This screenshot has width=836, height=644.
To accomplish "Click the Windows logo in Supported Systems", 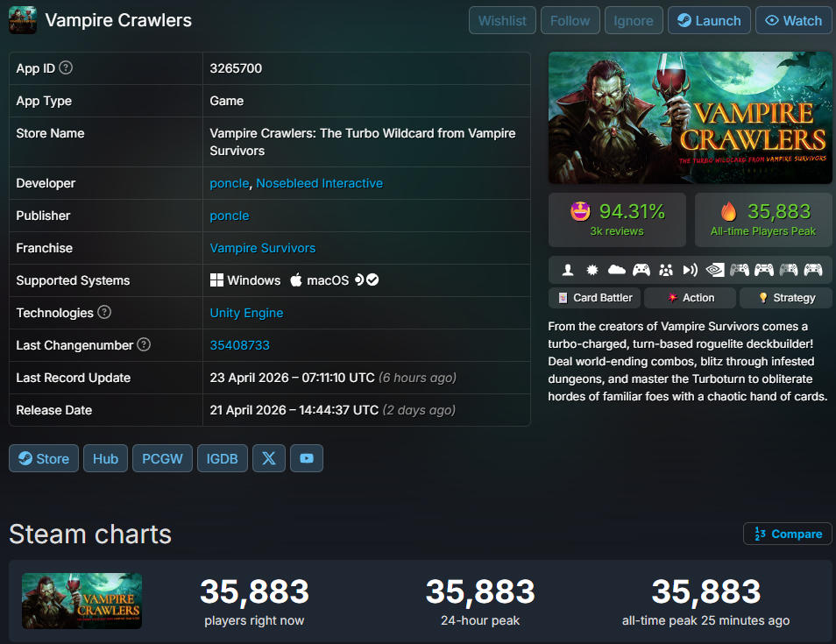I will click(x=216, y=280).
